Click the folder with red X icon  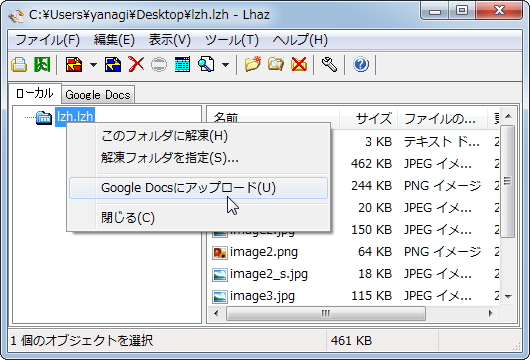point(299,64)
